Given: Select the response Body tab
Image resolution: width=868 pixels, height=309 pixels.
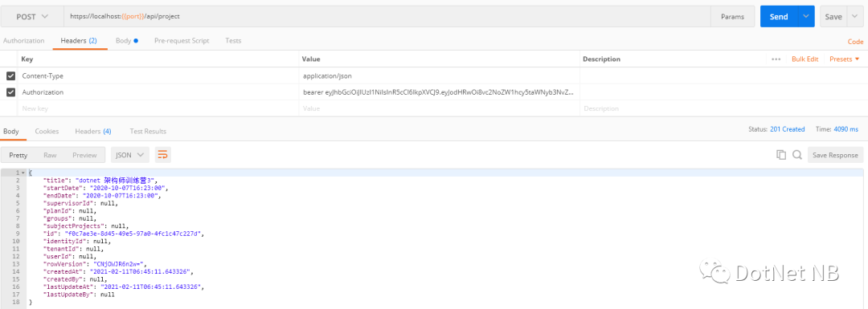Looking at the screenshot, I should pyautogui.click(x=11, y=132).
